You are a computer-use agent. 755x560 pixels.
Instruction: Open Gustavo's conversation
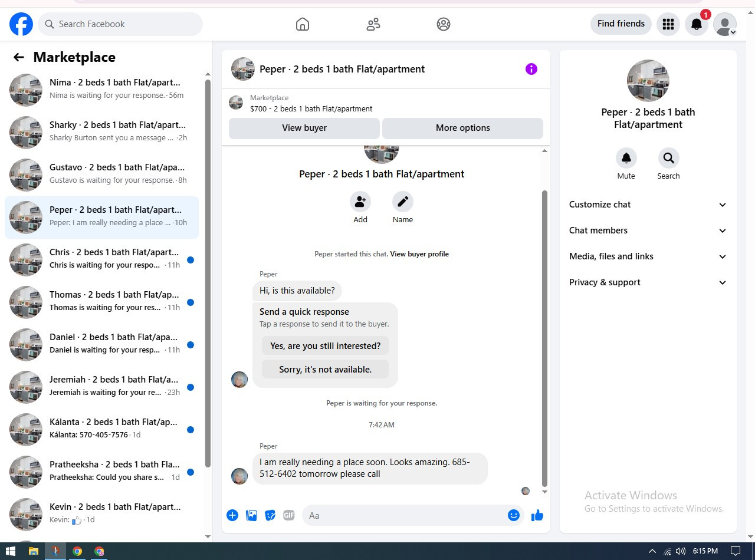tap(101, 175)
